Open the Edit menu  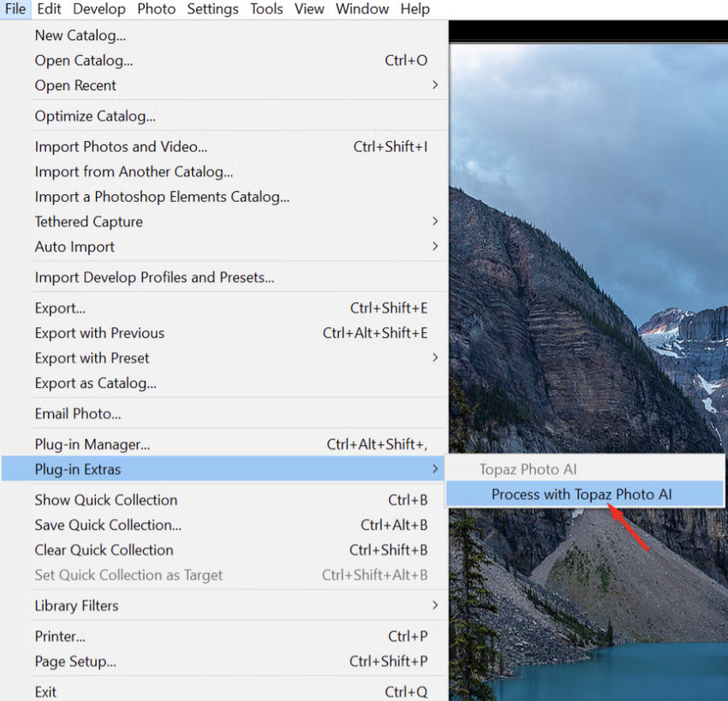48,9
